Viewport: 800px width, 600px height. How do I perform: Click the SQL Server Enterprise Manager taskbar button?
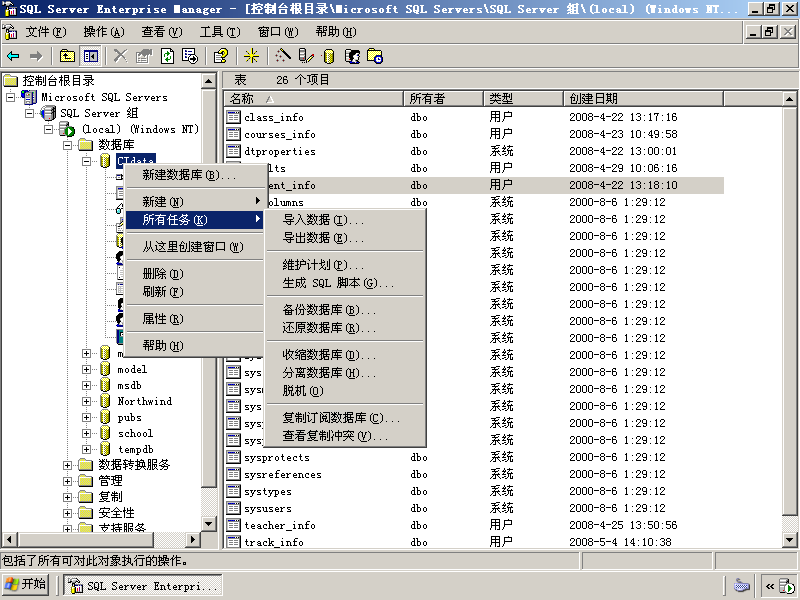pyautogui.click(x=143, y=586)
